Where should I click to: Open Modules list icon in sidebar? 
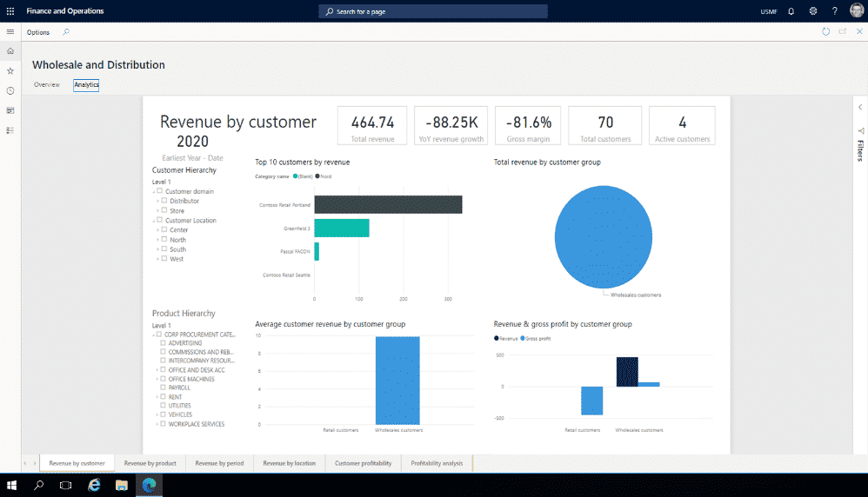(10, 130)
